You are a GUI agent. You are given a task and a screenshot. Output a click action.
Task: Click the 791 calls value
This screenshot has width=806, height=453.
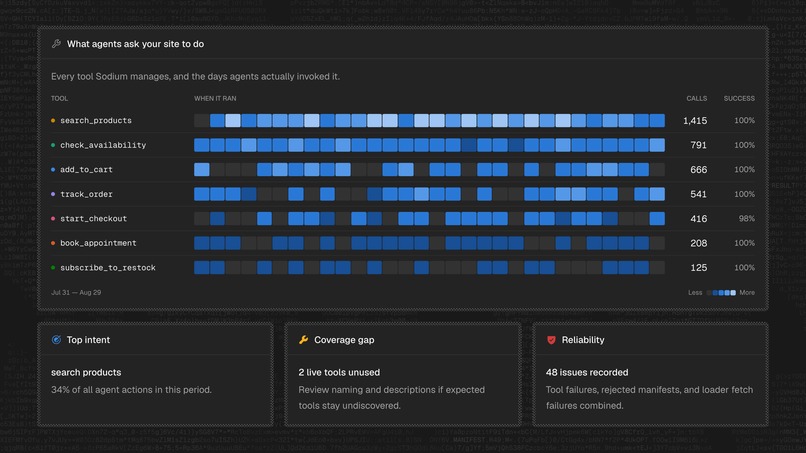point(699,145)
